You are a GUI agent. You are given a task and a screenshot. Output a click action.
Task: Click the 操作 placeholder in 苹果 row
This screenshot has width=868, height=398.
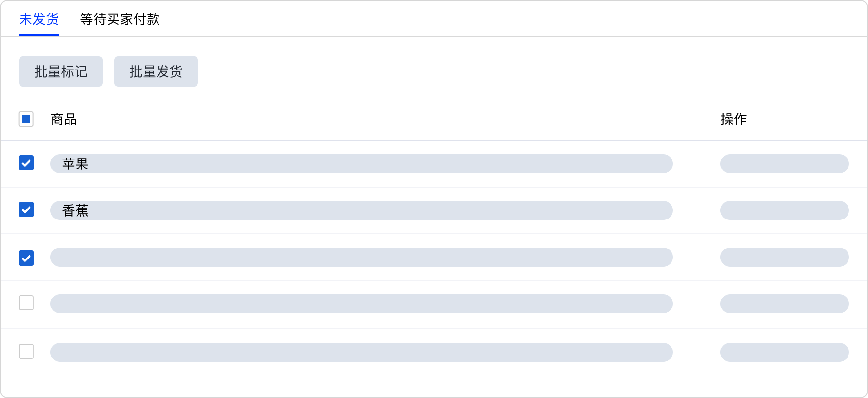[x=784, y=164]
